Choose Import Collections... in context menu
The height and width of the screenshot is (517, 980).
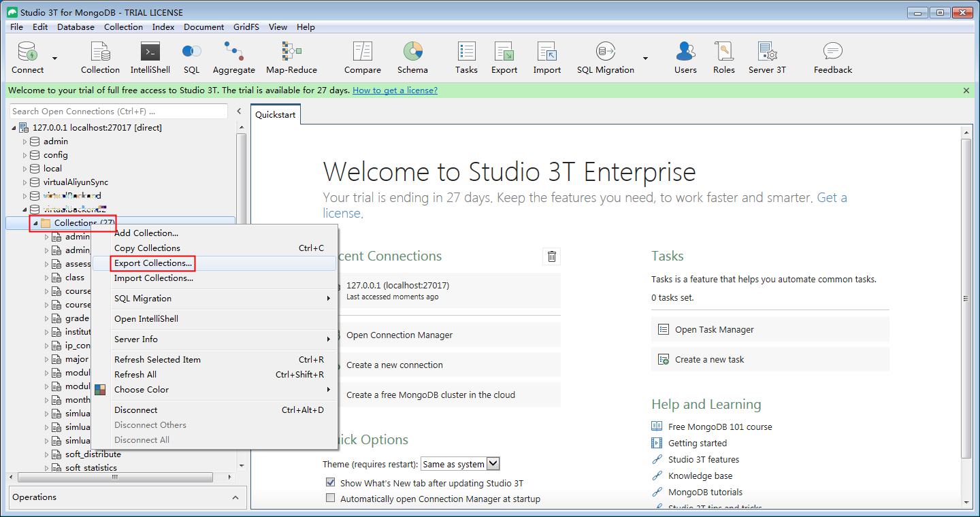[x=214, y=278]
